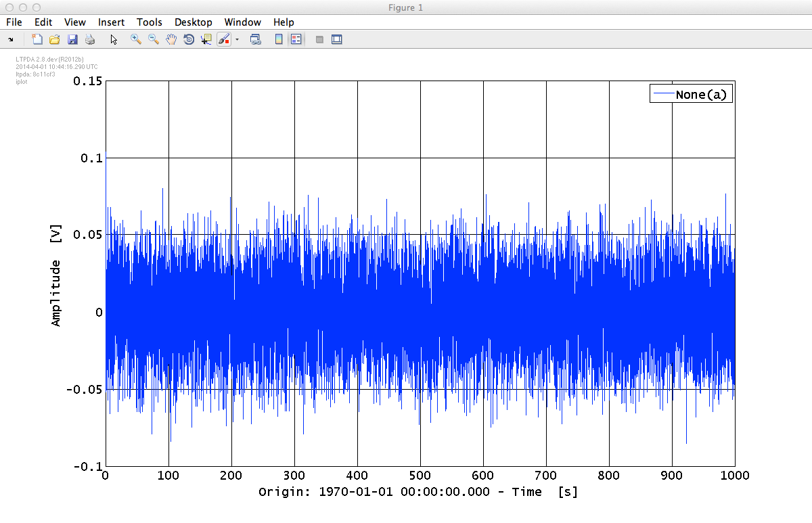
Task: Open the Brush color dropdown arrow
Action: pos(237,40)
